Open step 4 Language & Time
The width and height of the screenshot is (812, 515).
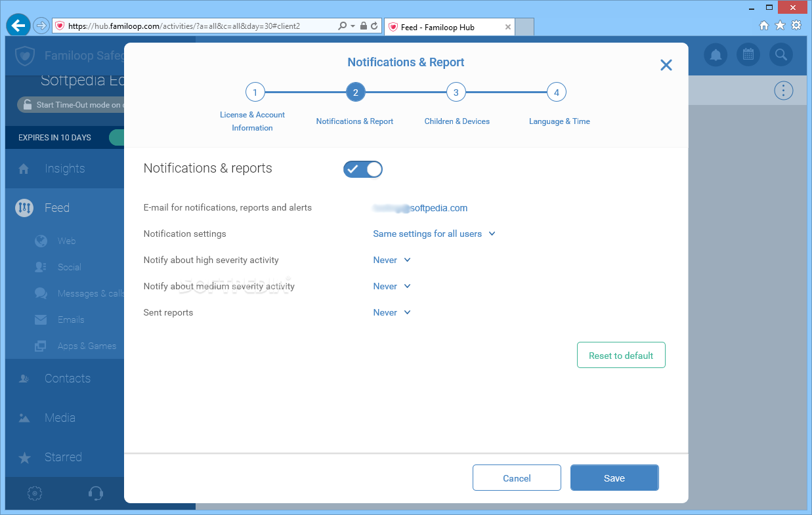[557, 93]
